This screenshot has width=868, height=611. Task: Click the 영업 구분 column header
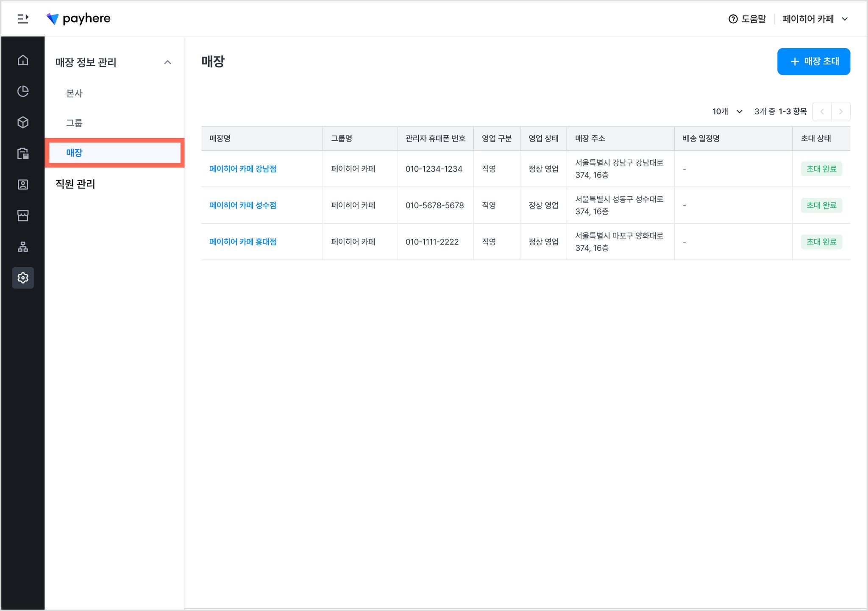pyautogui.click(x=497, y=139)
